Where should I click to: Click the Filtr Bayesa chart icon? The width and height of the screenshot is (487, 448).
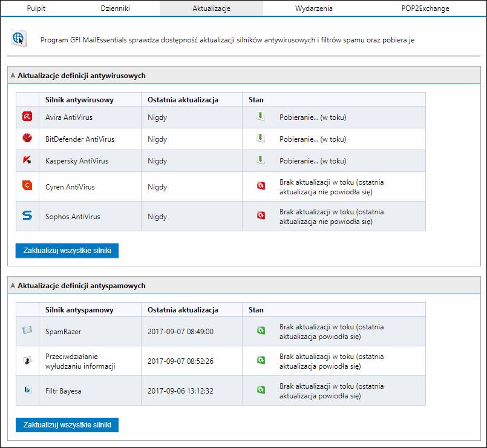28,389
